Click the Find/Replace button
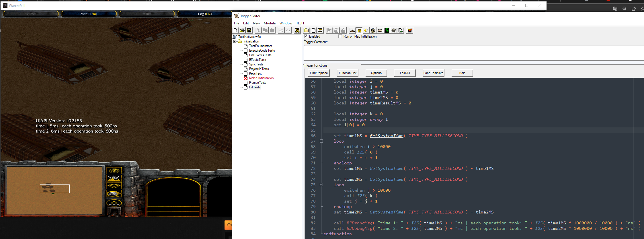The image size is (644, 239). [319, 73]
